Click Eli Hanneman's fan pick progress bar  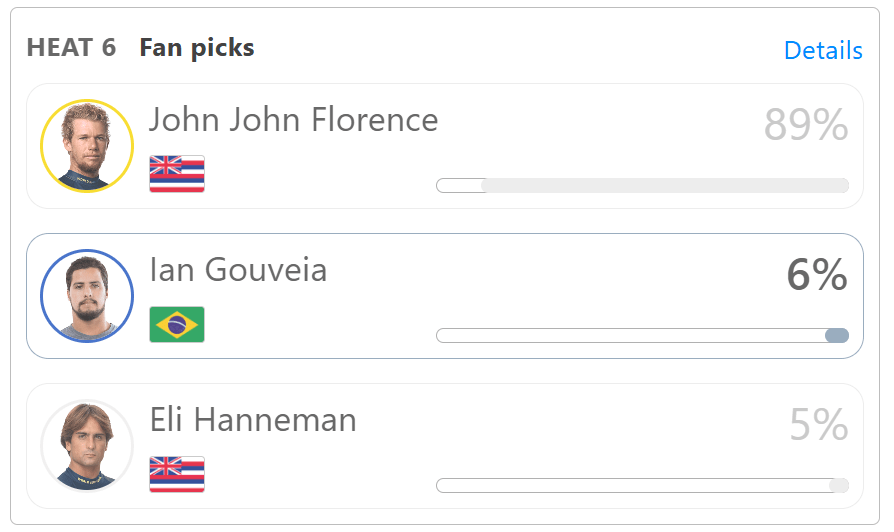click(x=643, y=485)
